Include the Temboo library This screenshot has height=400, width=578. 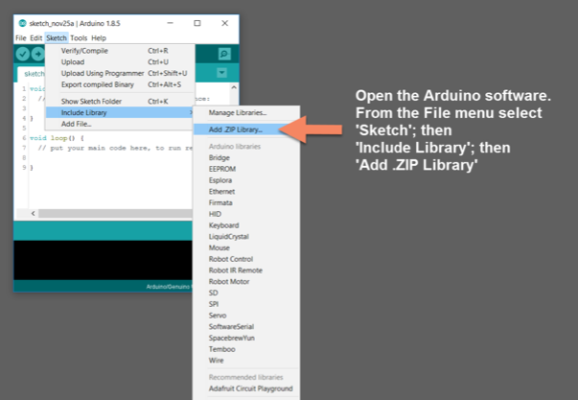pyautogui.click(x=246, y=349)
